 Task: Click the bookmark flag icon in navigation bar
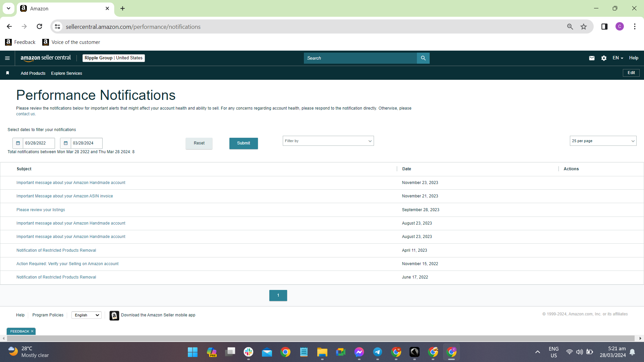(7, 73)
